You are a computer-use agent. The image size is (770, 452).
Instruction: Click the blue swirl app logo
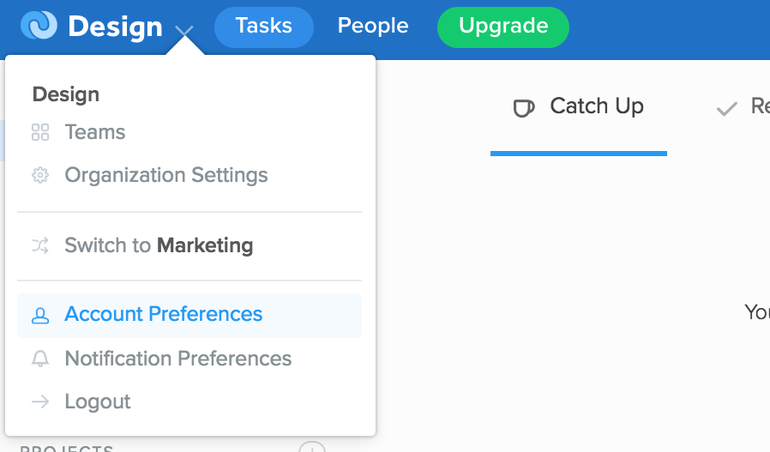39,25
